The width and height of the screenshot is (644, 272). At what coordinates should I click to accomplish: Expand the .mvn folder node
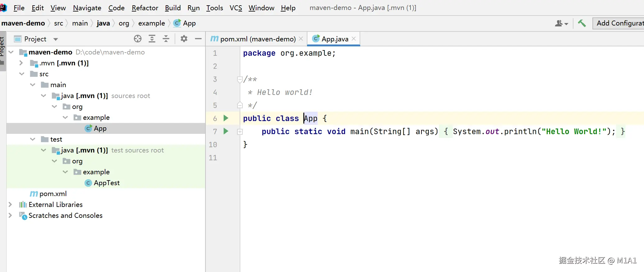pos(21,63)
